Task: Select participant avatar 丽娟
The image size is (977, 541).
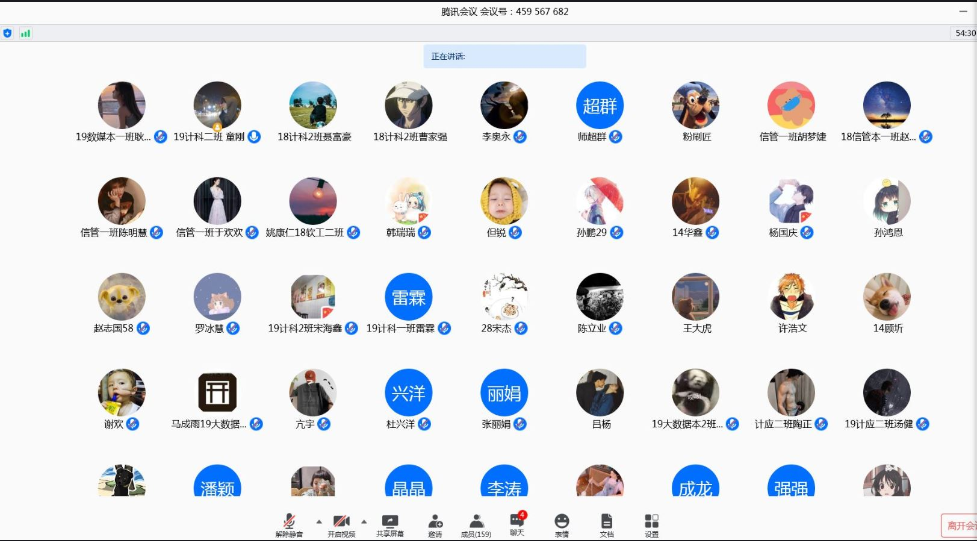Action: pos(504,393)
